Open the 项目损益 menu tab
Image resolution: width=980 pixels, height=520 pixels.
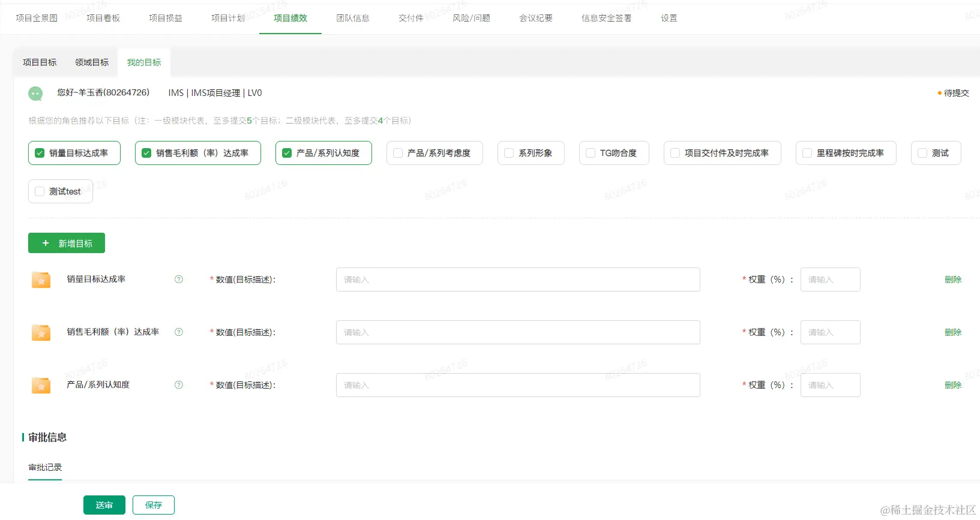point(166,18)
